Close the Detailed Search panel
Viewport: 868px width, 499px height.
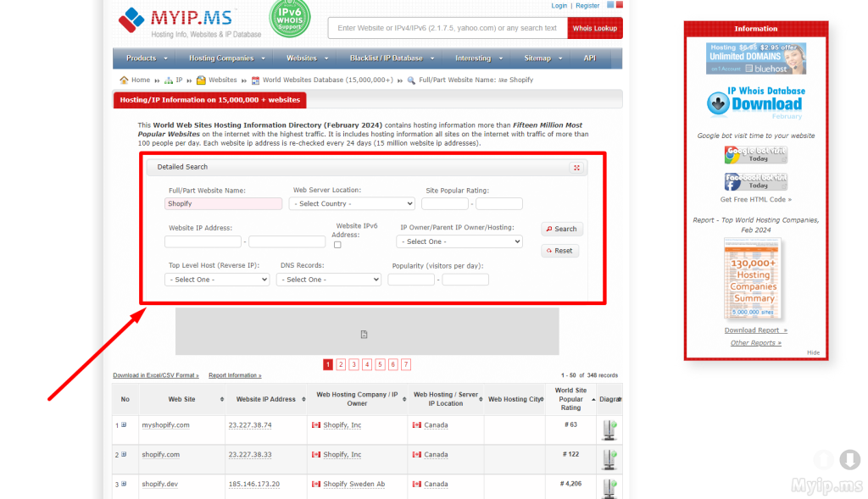click(x=576, y=168)
